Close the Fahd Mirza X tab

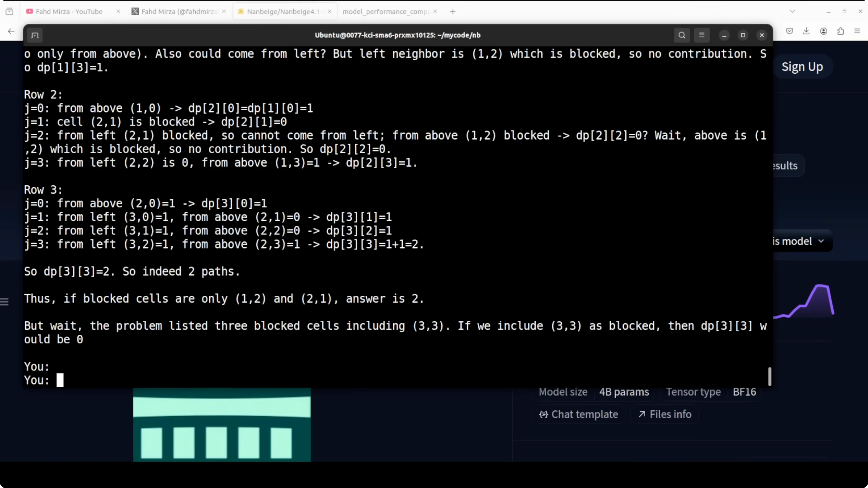224,12
